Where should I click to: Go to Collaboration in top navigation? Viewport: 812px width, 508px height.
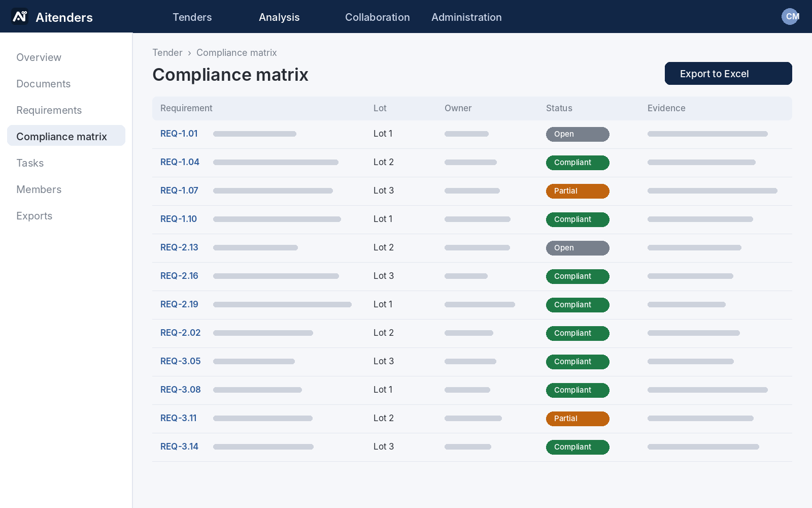(378, 17)
